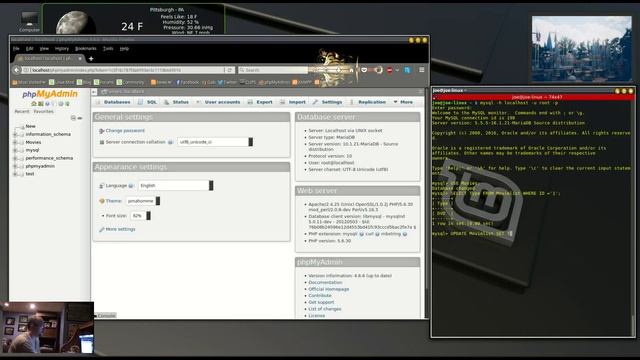The height and width of the screenshot is (360, 640).
Task: Click collation help icon
Action: point(171,142)
